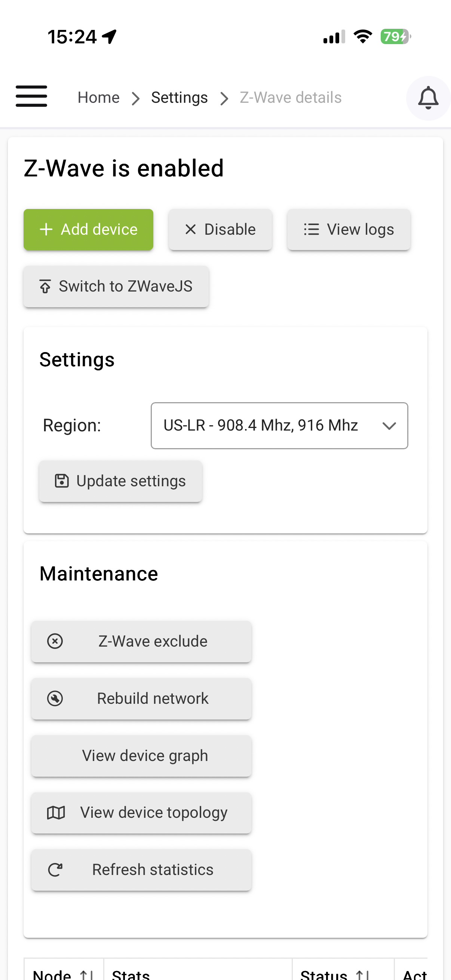The image size is (451, 980).
Task: Click the map icon on View device topology
Action: point(56,813)
